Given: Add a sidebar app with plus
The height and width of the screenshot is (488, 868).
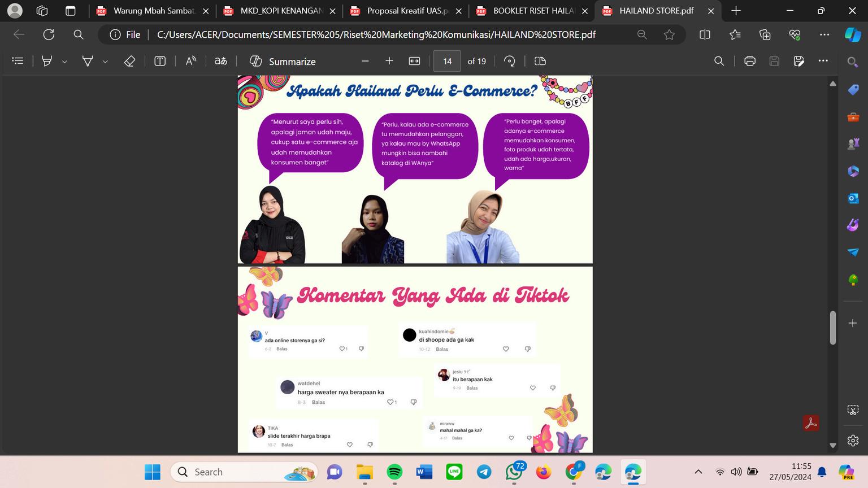Looking at the screenshot, I should click(x=853, y=323).
